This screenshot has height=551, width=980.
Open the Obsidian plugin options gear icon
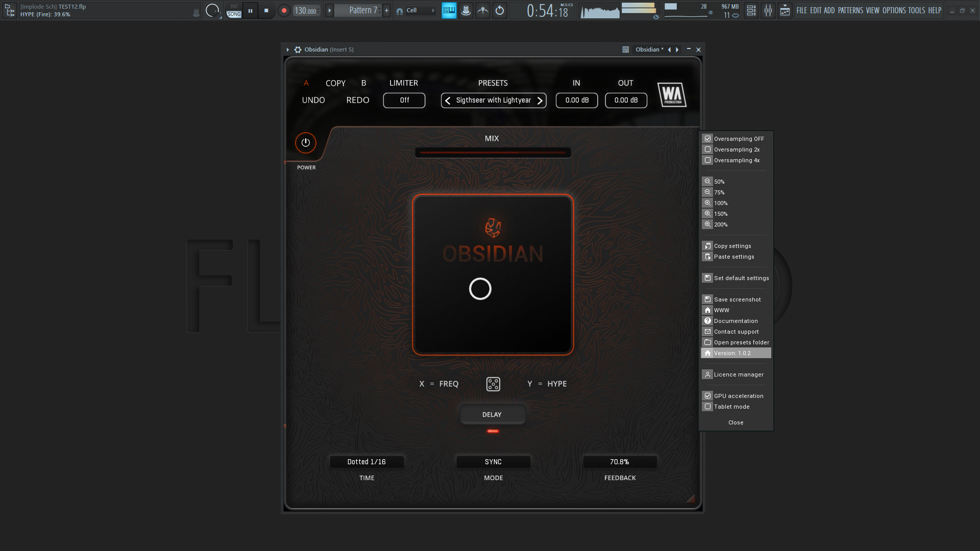tap(298, 49)
